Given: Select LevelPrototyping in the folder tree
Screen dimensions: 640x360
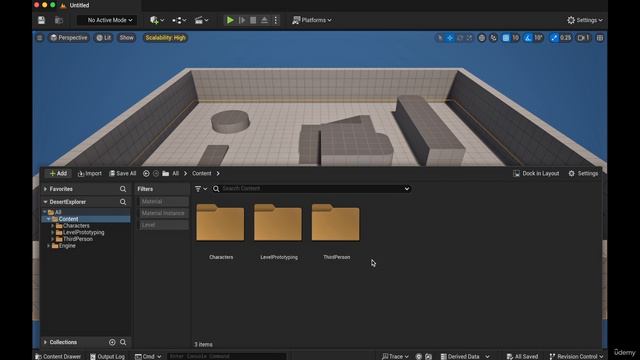Looking at the screenshot, I should pos(83,232).
